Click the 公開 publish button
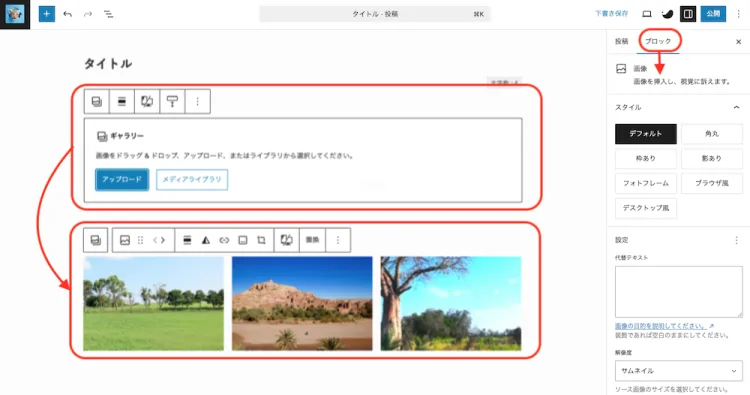The image size is (750, 395). pos(713,14)
